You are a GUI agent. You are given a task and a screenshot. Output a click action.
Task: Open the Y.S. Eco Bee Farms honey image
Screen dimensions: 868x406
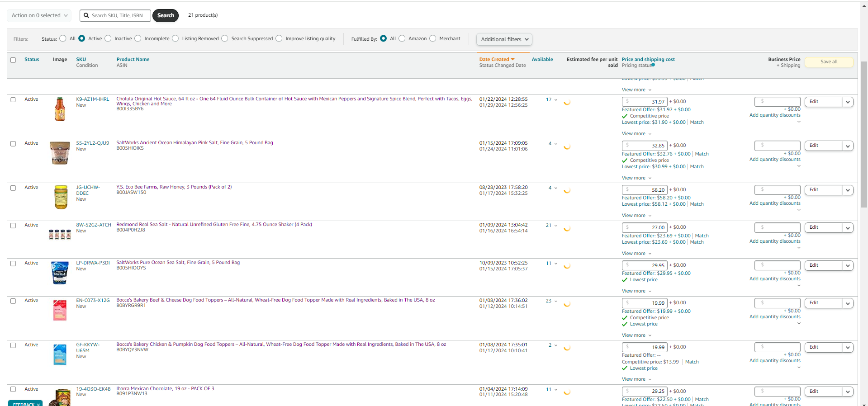pyautogui.click(x=61, y=197)
